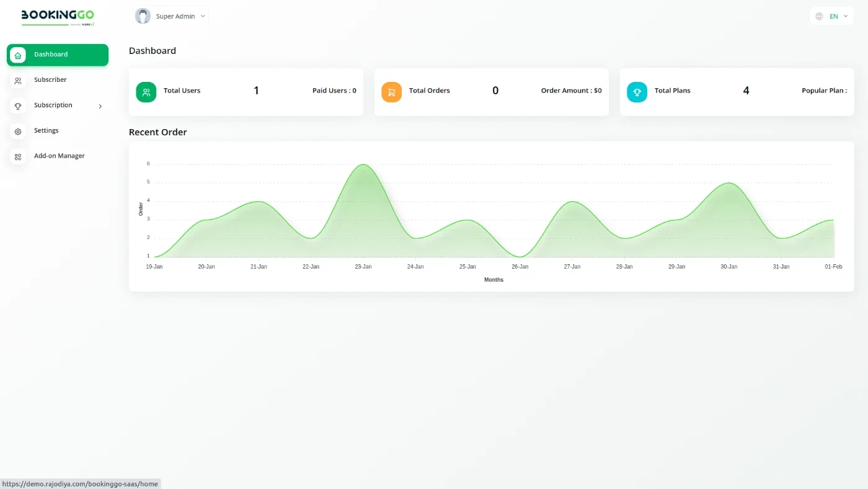Open the Super Admin profile dropdown
Image resolution: width=868 pixels, height=489 pixels.
[x=170, y=16]
